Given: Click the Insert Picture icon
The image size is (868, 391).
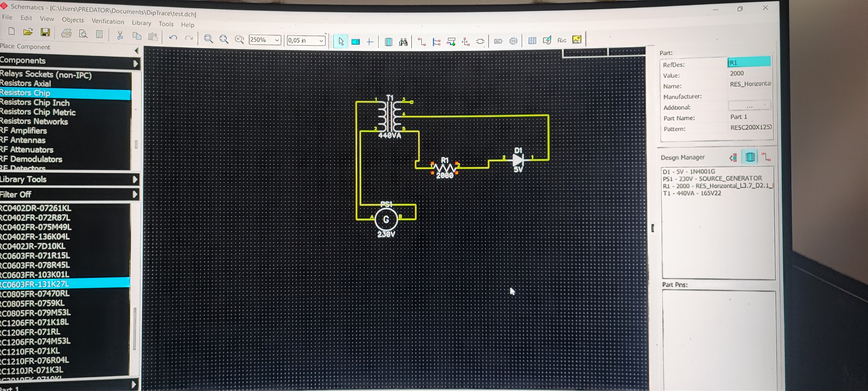Looking at the screenshot, I should (x=577, y=40).
